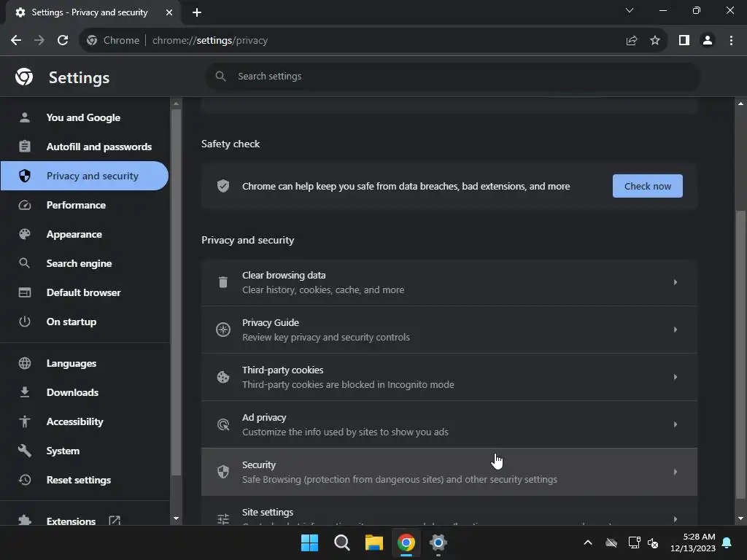Open a new tab with the plus button

pos(197,12)
